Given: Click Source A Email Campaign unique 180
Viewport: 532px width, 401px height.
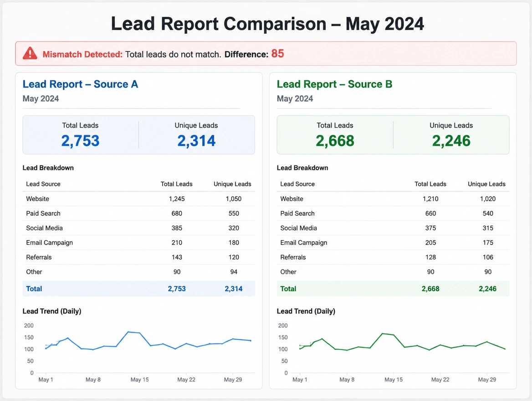Looking at the screenshot, I should pyautogui.click(x=234, y=242).
